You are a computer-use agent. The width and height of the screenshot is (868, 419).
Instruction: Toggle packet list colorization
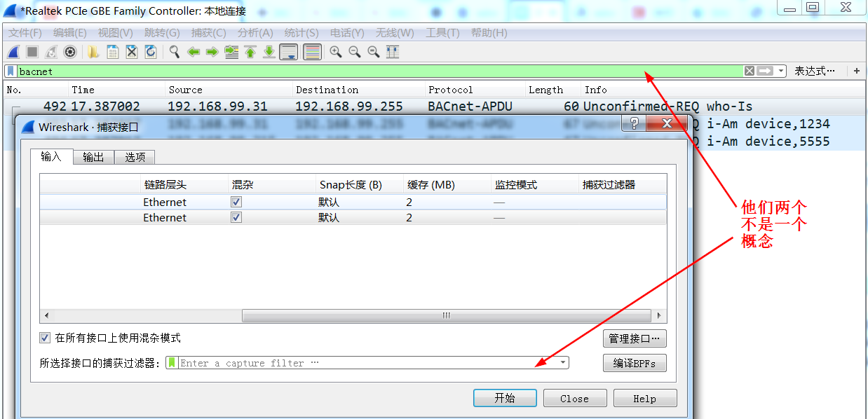point(313,52)
